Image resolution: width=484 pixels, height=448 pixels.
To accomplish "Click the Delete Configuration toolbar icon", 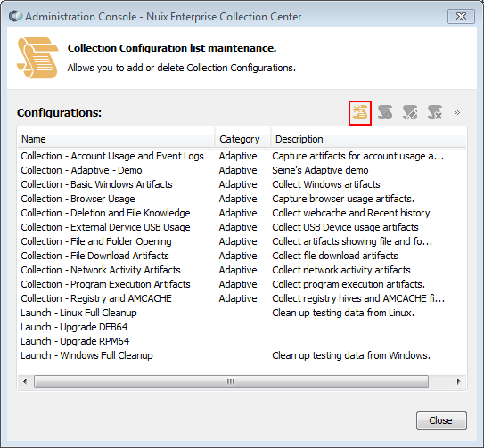I will coord(435,112).
